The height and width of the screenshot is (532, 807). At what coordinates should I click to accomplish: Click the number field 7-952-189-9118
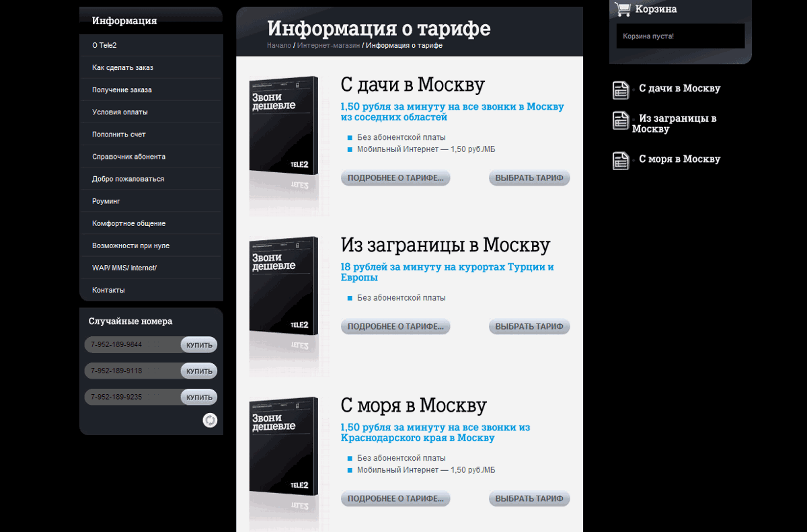pyautogui.click(x=132, y=371)
